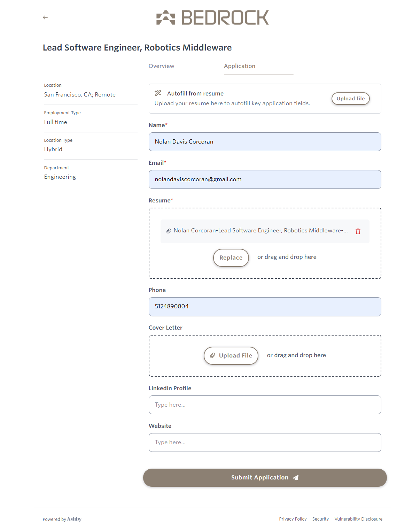Click the paperclip icon beside resume filename
This screenshot has height=531, width=420.
(169, 231)
